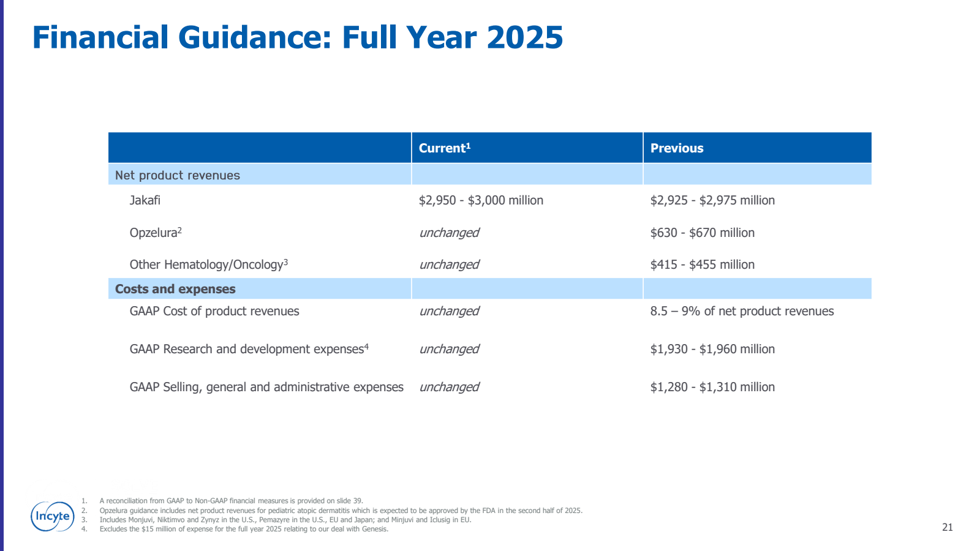Click footnote 3 listing Monjuvi, Niktimvo and Zynyz

pos(285,520)
